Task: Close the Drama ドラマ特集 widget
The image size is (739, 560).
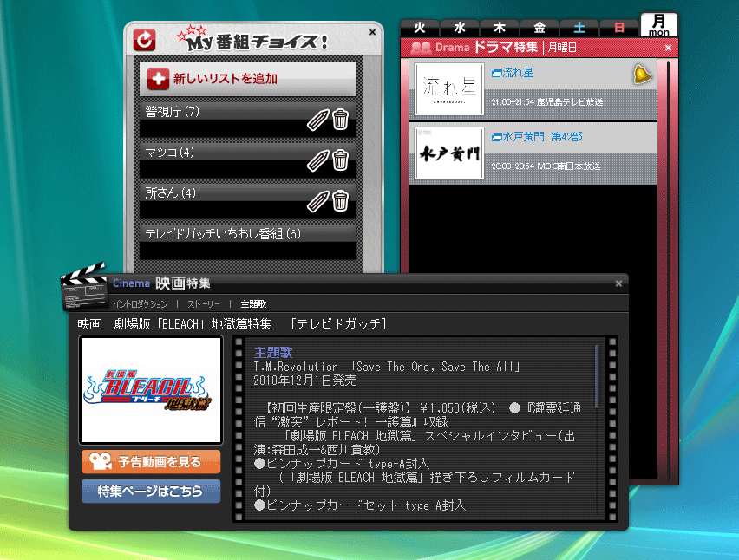Action: pos(668,48)
